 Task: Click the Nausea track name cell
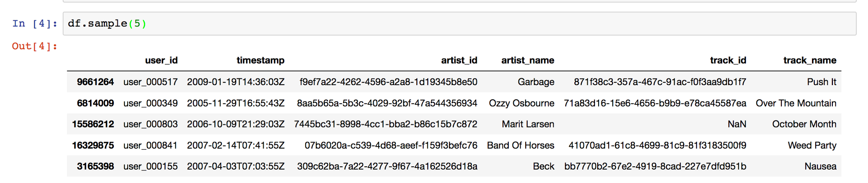820,166
